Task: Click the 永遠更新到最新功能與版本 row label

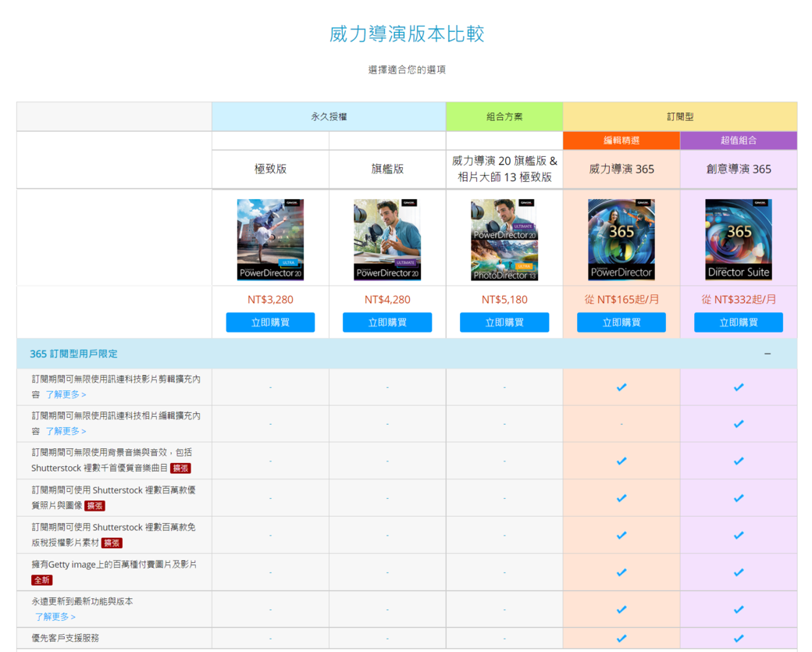Action: [82, 601]
